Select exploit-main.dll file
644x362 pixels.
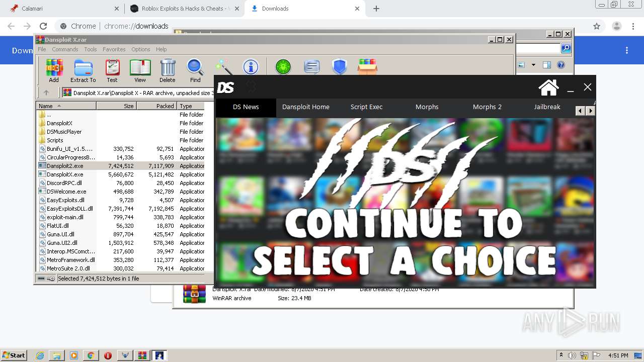pyautogui.click(x=121, y=217)
